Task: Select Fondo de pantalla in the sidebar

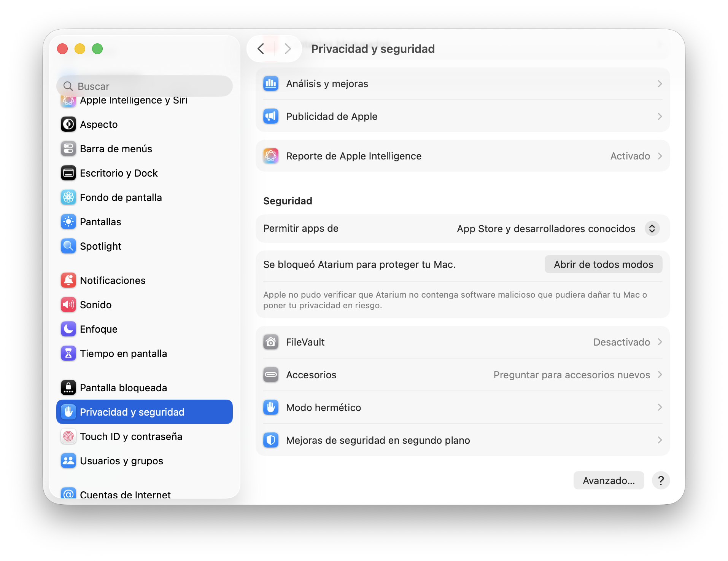Action: point(145,198)
